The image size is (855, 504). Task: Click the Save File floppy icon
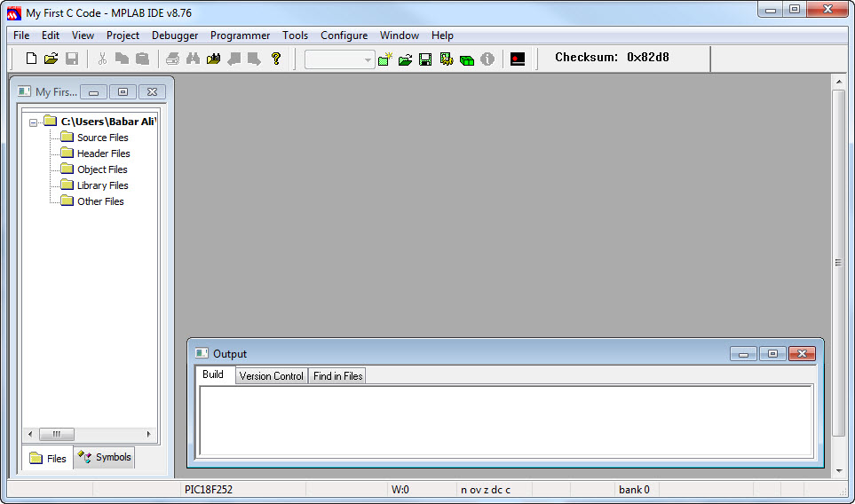tap(72, 59)
